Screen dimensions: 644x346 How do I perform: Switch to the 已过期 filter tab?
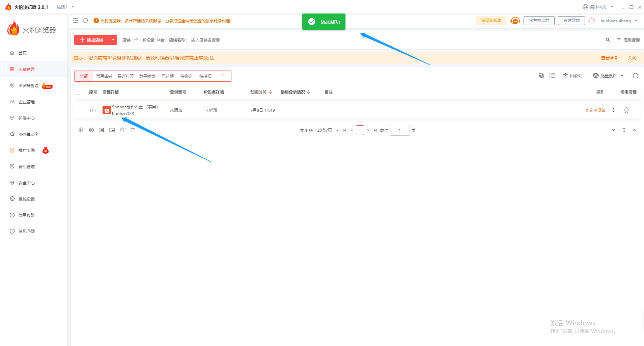167,76
